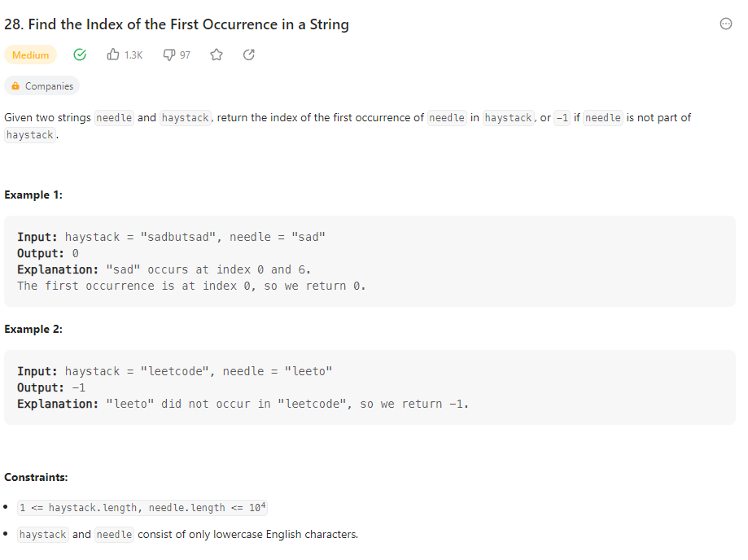Click the green solved checkmark icon

coord(80,55)
